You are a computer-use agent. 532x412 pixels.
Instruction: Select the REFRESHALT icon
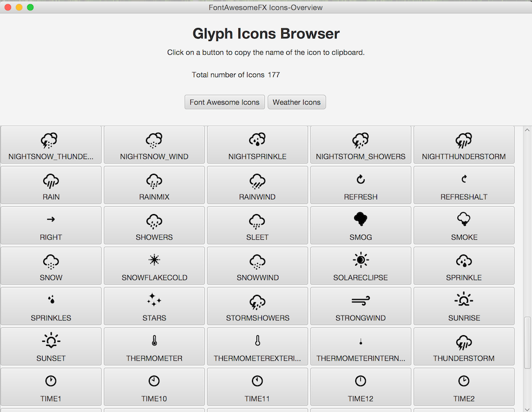[x=464, y=185]
